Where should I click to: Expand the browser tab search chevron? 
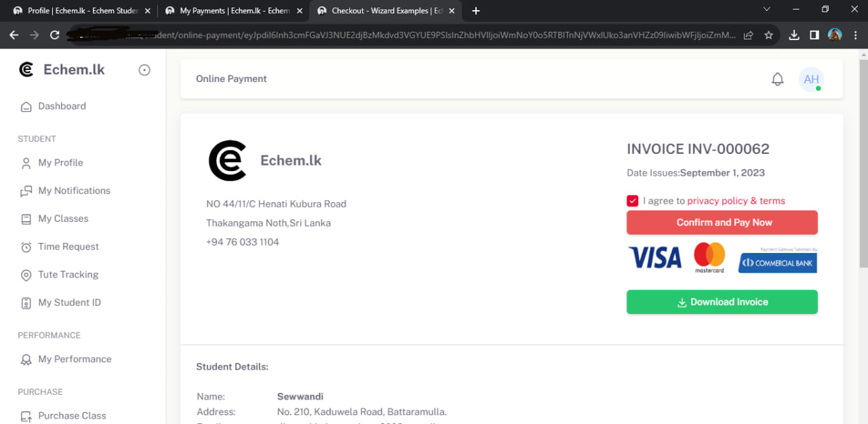(x=767, y=9)
